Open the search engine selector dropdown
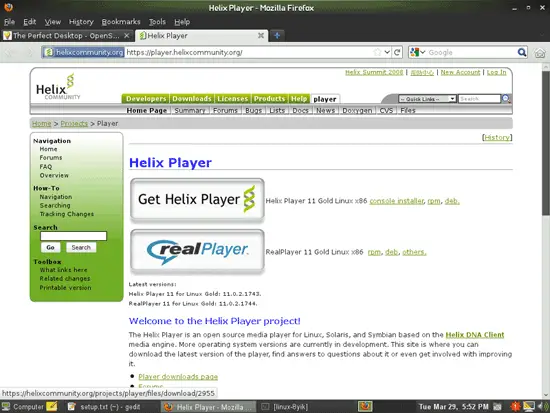 click(418, 52)
